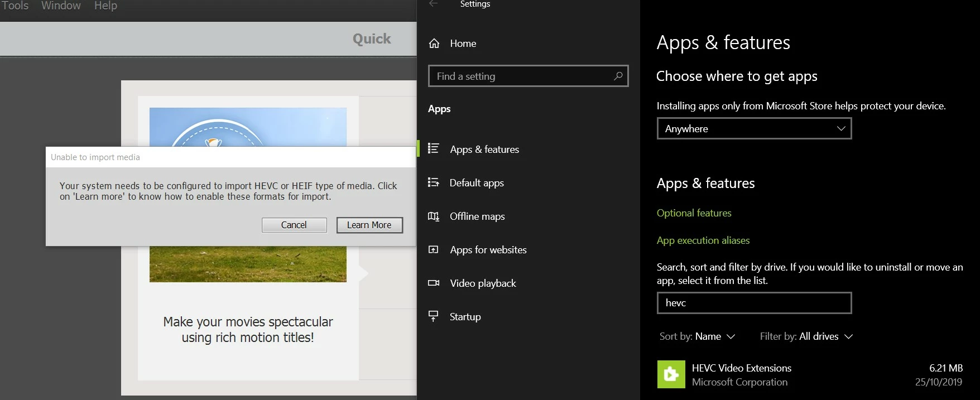Viewport: 980px width, 400px height.
Task: Click the search magnifier in Find a setting
Action: pos(618,76)
